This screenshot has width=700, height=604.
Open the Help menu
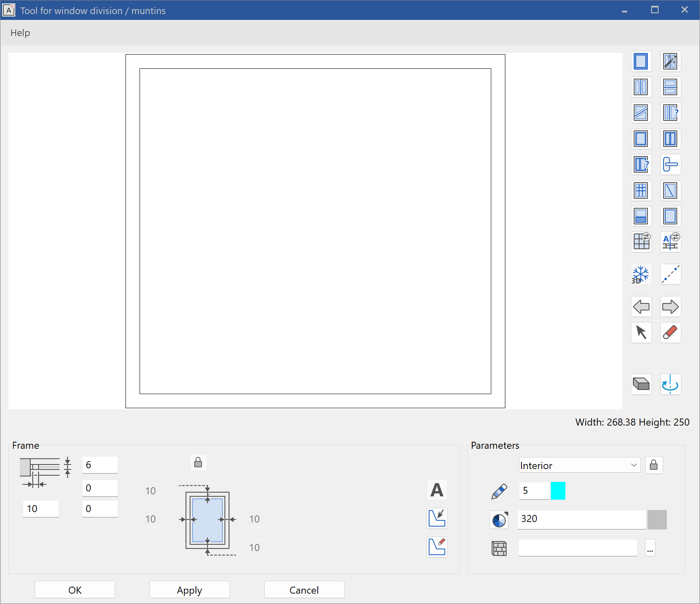[x=20, y=33]
